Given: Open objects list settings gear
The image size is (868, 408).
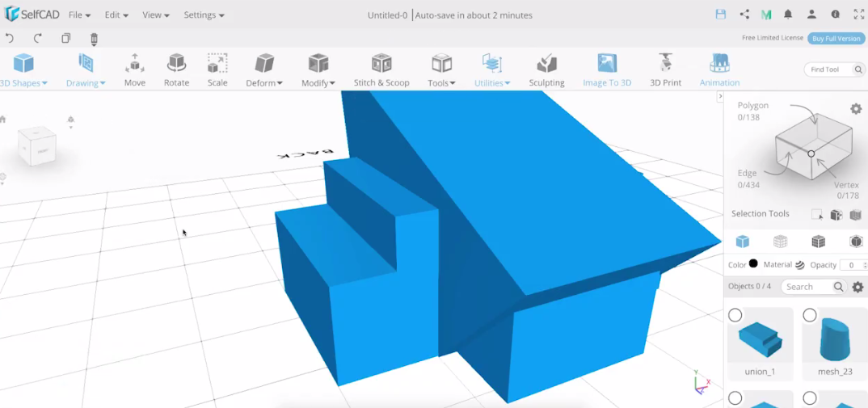Looking at the screenshot, I should pos(857,287).
